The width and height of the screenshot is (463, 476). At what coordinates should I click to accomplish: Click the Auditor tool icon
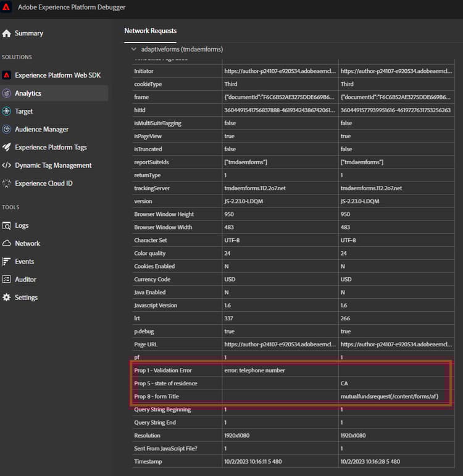click(x=7, y=280)
